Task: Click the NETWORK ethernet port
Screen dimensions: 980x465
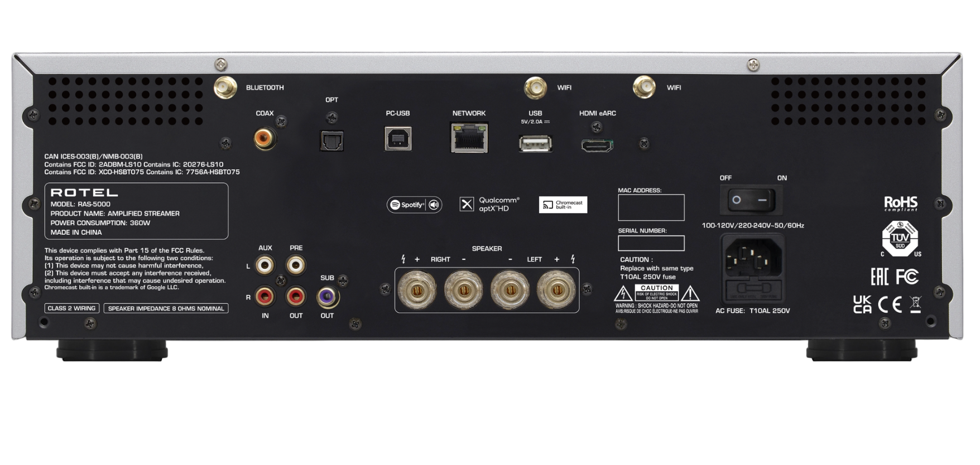Action: [x=469, y=138]
